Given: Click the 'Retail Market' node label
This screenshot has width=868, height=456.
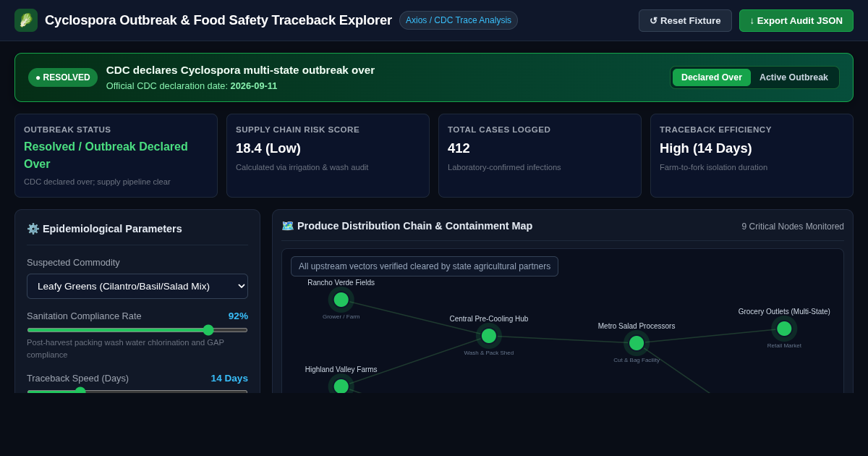Looking at the screenshot, I should (784, 346).
